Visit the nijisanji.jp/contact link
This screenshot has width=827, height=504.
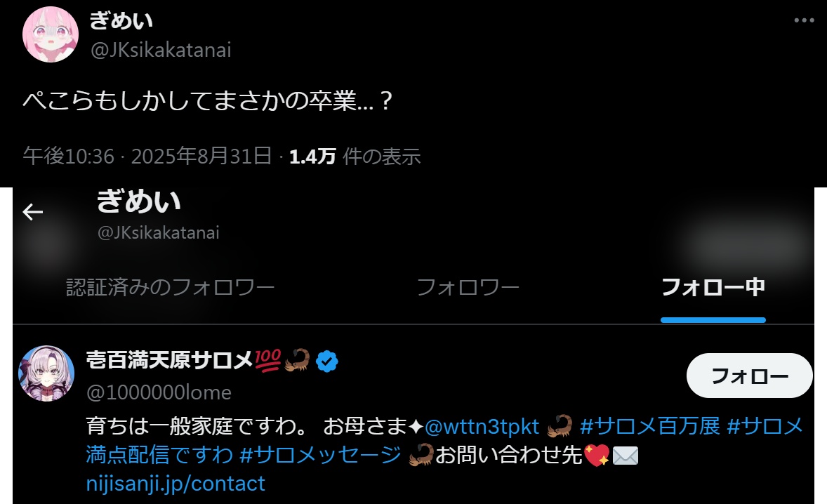tap(176, 484)
